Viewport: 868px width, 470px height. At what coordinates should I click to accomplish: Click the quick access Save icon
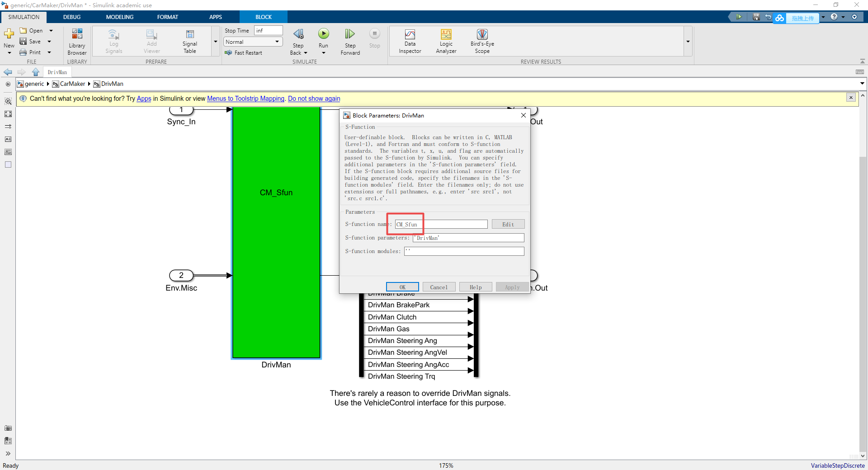(756, 17)
